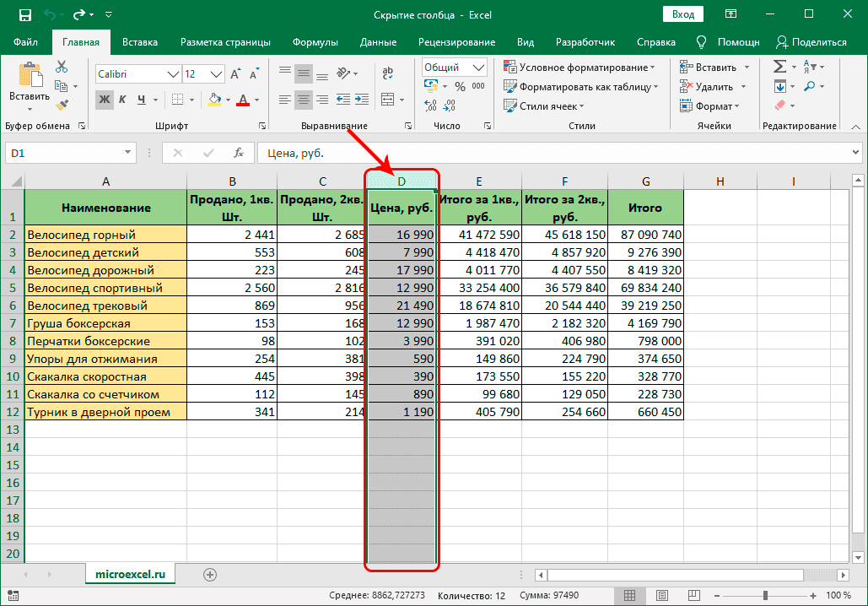Toggle italic formatting (К button)
This screenshot has width=868, height=606.
click(124, 100)
